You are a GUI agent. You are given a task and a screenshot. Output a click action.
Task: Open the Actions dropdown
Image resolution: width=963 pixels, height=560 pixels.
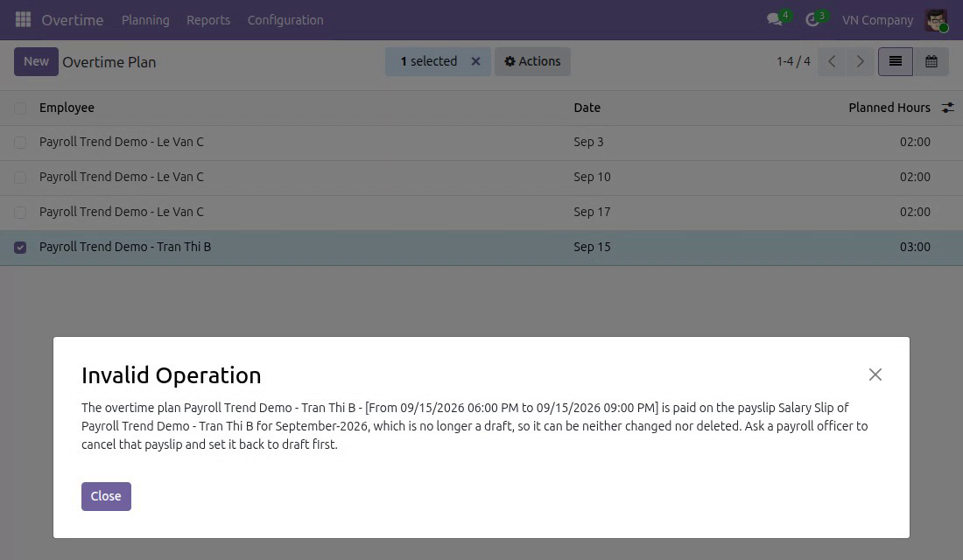click(x=532, y=61)
